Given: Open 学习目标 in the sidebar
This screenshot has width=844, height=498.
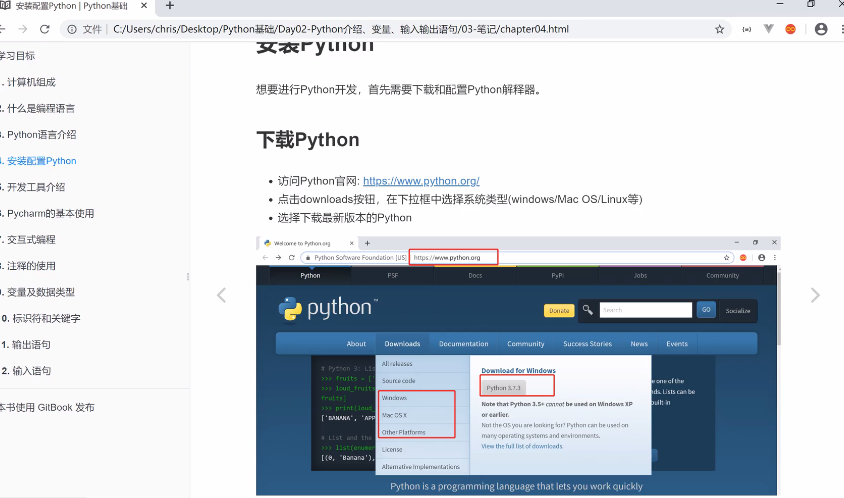Looking at the screenshot, I should point(18,55).
